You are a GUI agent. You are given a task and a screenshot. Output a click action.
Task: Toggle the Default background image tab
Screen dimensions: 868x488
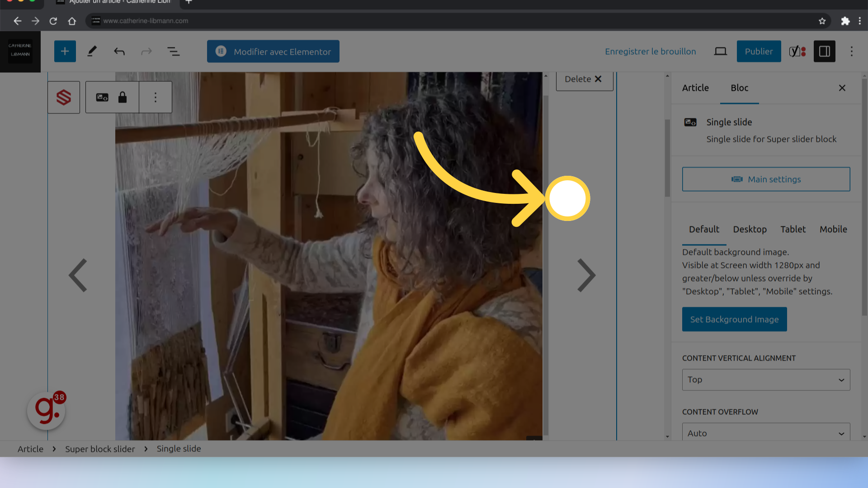[x=704, y=230]
